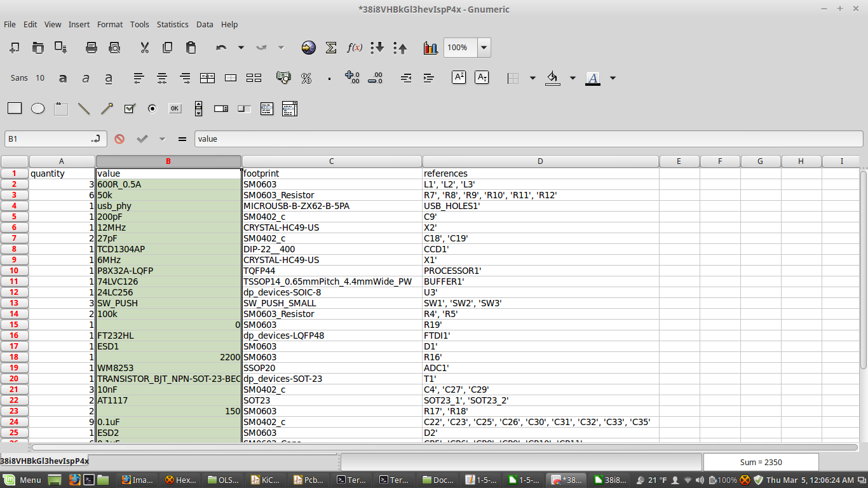Insert a radio button object in the sheet

[152, 109]
